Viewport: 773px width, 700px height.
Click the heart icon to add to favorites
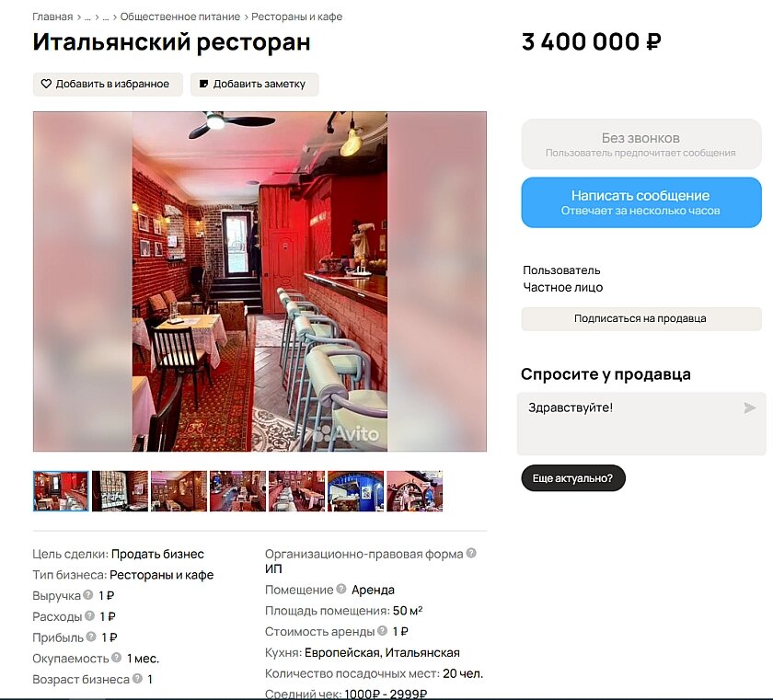pyautogui.click(x=46, y=84)
